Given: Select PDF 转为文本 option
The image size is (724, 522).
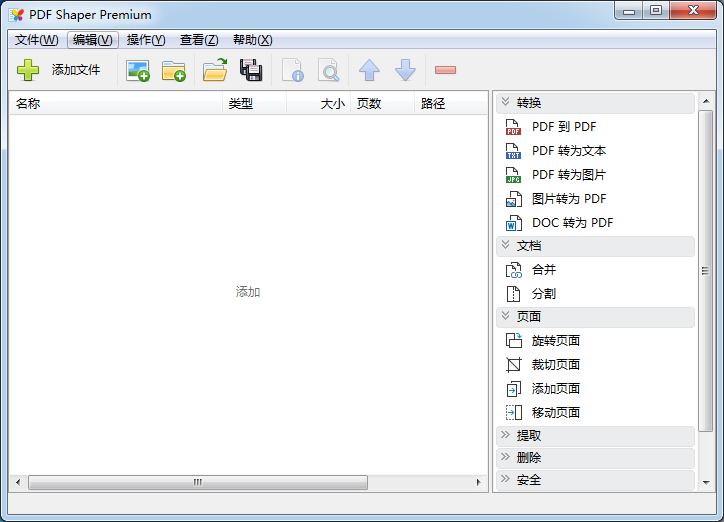Looking at the screenshot, I should (x=569, y=151).
